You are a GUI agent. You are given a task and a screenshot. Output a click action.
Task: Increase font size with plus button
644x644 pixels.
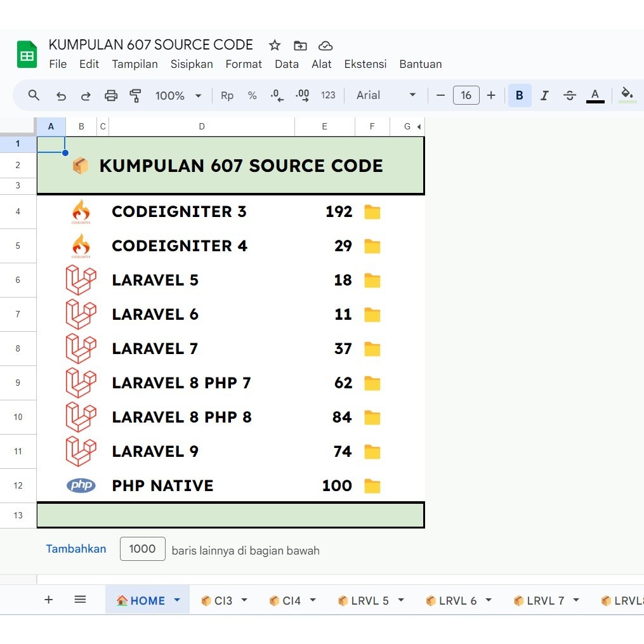491,95
